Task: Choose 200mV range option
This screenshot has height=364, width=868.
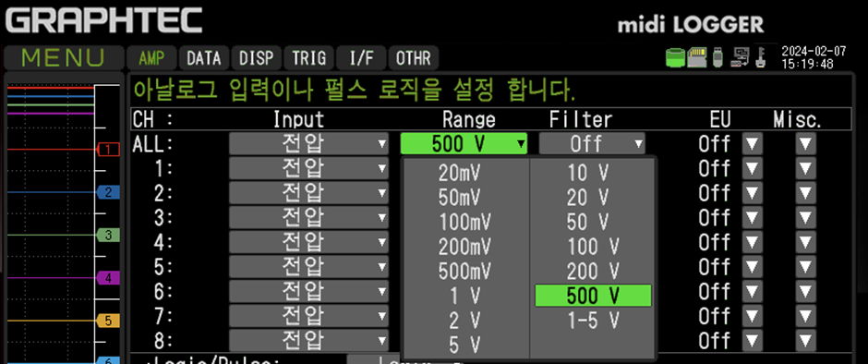Action: (x=465, y=247)
